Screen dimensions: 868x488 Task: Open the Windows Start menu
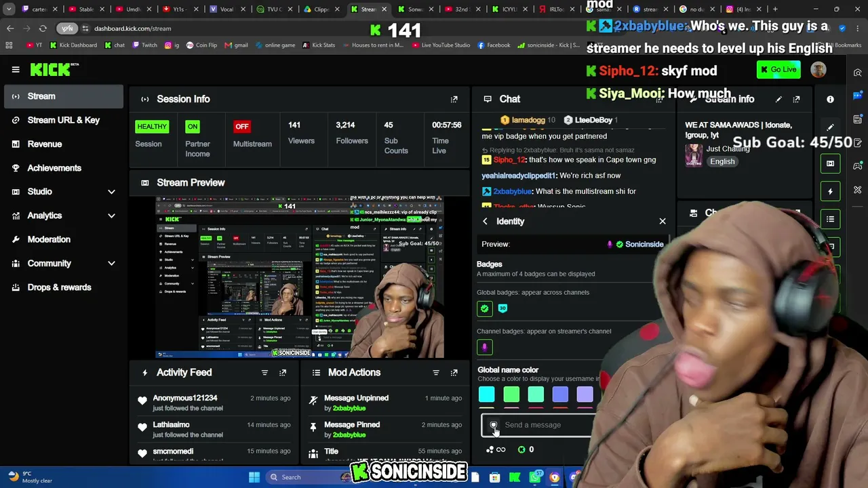[x=254, y=477]
